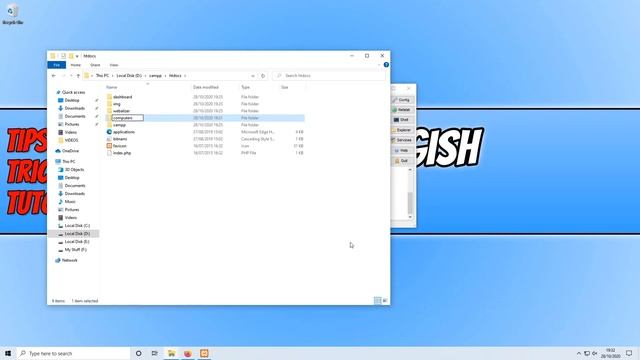Go up one folder level arrow
Screen dimensions: 640x360
coord(78,76)
